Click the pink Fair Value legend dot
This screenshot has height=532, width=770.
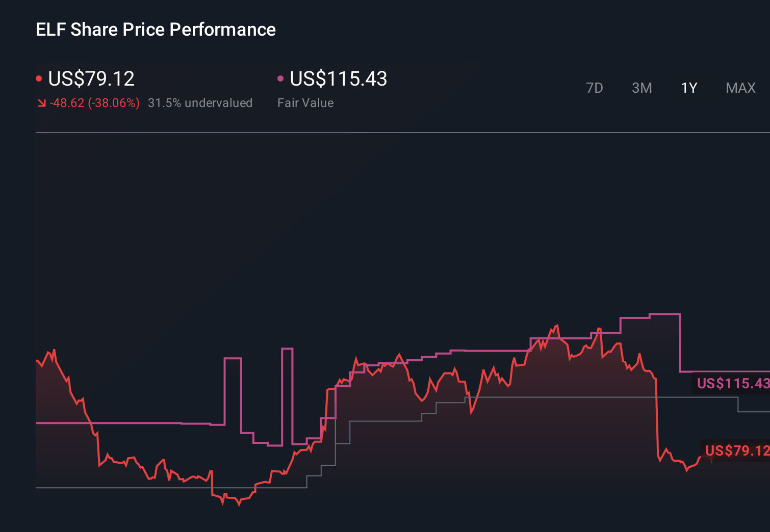coord(280,77)
